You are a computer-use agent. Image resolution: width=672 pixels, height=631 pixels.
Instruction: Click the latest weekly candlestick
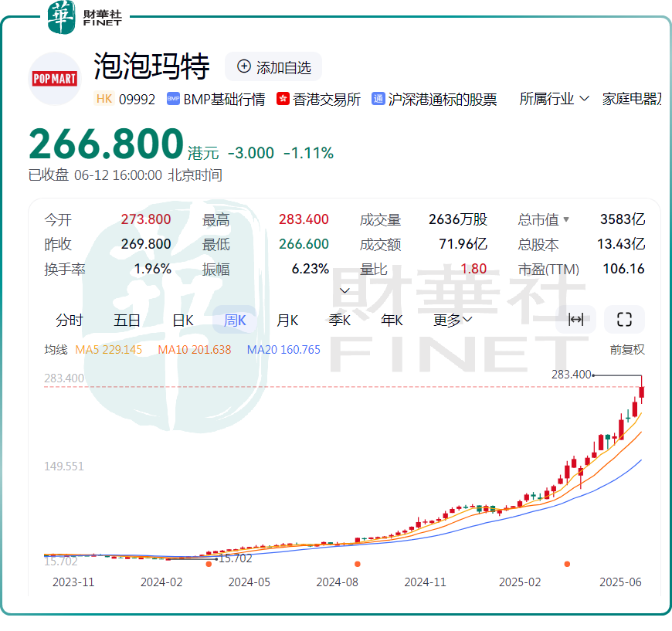(x=642, y=390)
